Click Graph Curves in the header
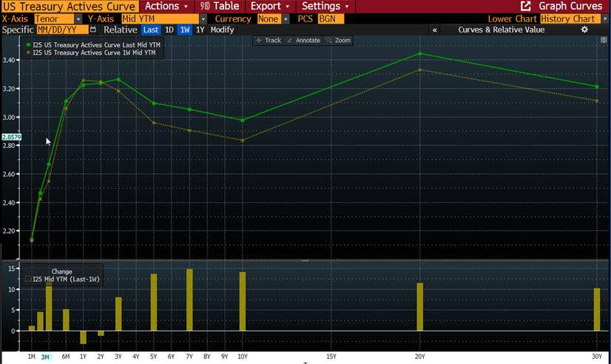Screen dimensions: 611x364 click(x=570, y=6)
